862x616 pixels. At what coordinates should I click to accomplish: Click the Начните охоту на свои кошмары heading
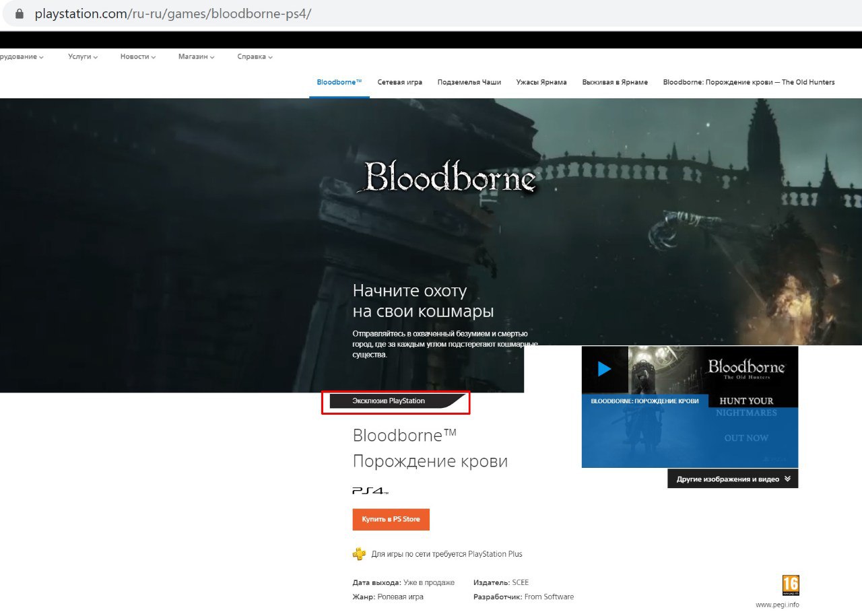[423, 301]
